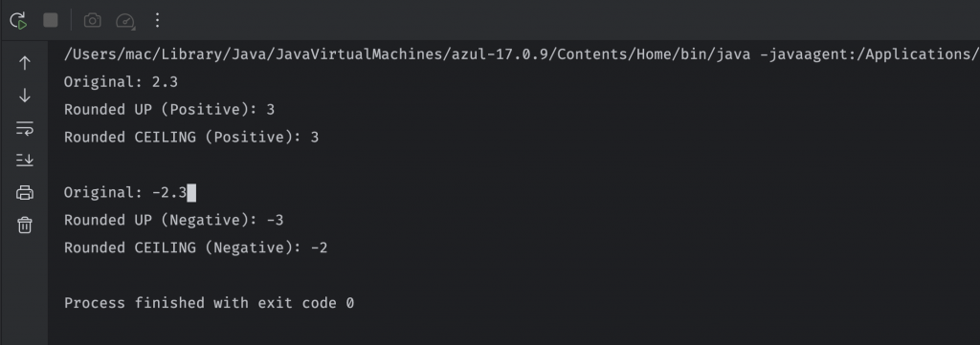Clear console with the trash icon
Image resolution: width=980 pixels, height=345 pixels.
24,225
